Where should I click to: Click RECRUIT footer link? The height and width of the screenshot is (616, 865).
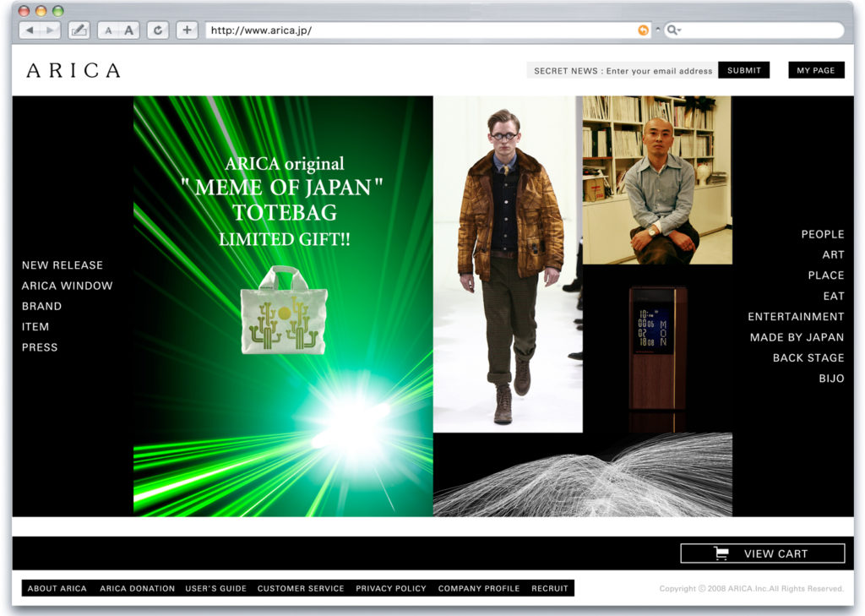(x=549, y=588)
